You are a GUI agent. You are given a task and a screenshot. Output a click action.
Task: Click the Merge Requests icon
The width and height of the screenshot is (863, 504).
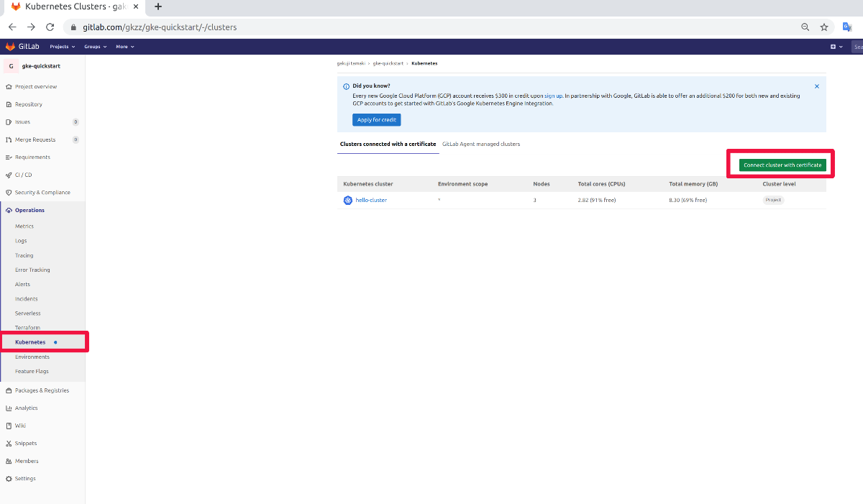pyautogui.click(x=9, y=139)
